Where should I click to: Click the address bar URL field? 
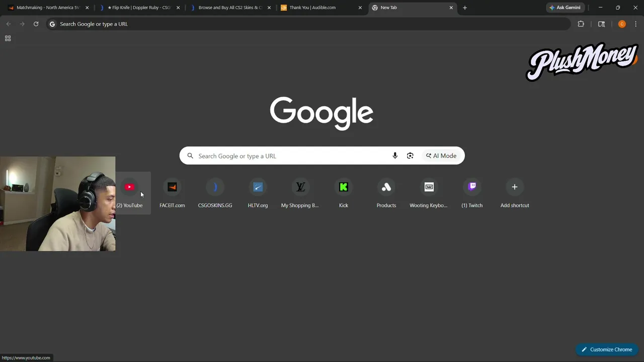309,24
